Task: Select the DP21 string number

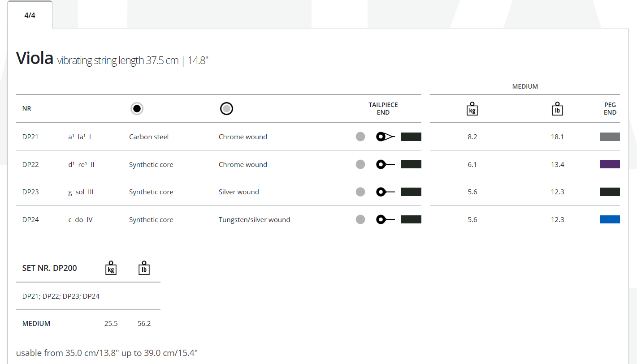Action: click(30, 137)
